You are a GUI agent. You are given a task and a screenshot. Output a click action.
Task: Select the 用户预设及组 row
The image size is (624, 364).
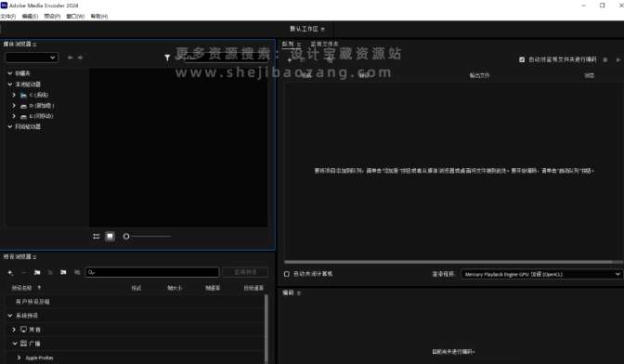point(136,302)
